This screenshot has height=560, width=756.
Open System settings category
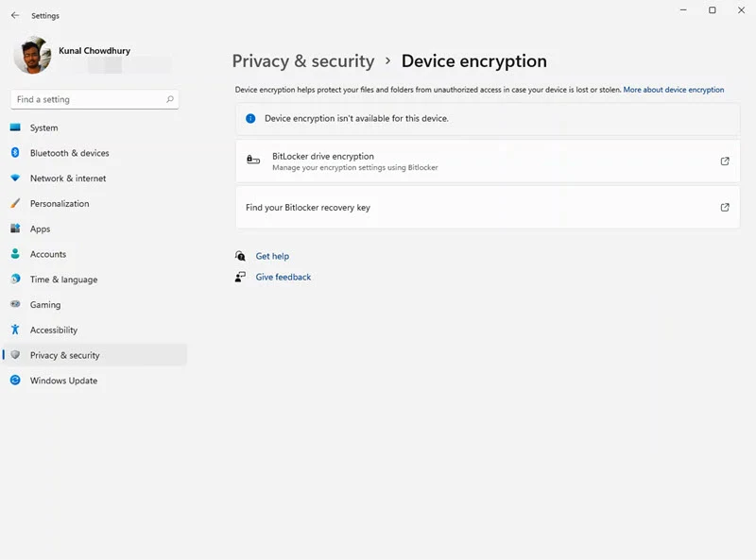coord(43,127)
